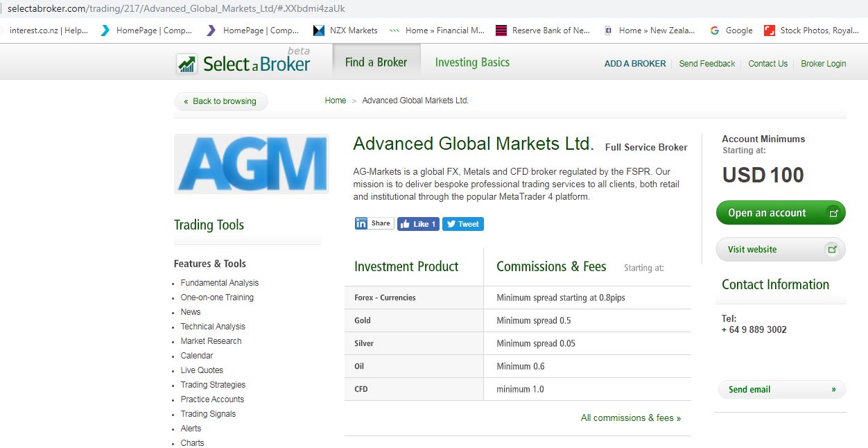The image size is (868, 448).
Task: Click the Send email button
Action: [781, 390]
